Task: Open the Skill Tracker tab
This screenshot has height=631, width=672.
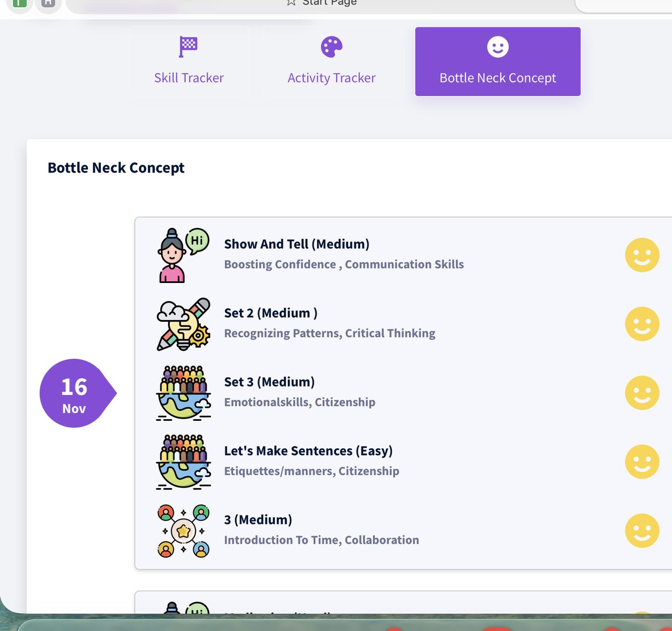Action: coord(189,62)
